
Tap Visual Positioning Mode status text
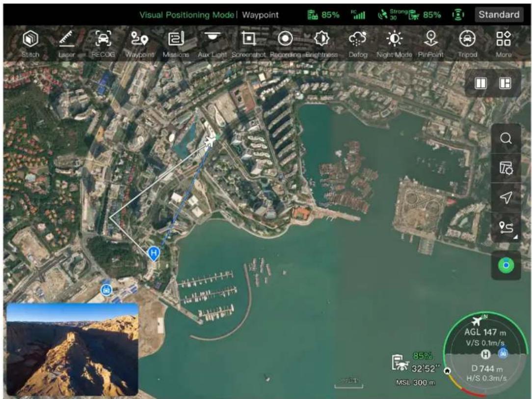tap(186, 15)
